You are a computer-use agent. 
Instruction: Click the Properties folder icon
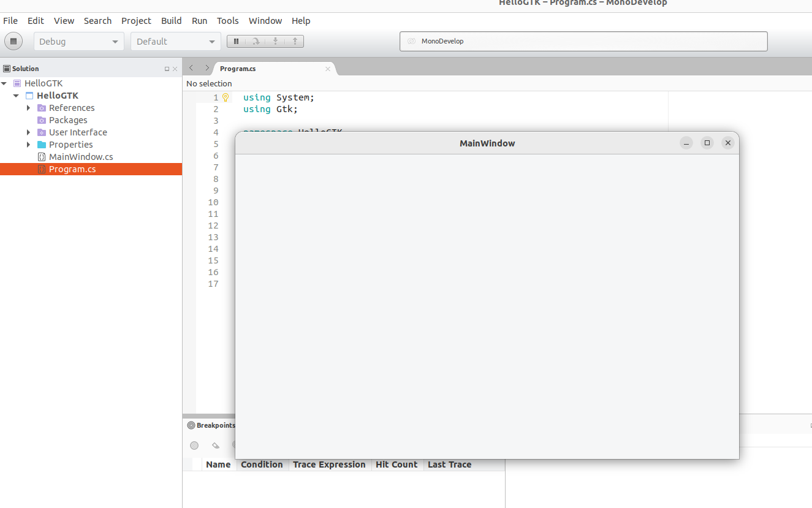point(42,145)
